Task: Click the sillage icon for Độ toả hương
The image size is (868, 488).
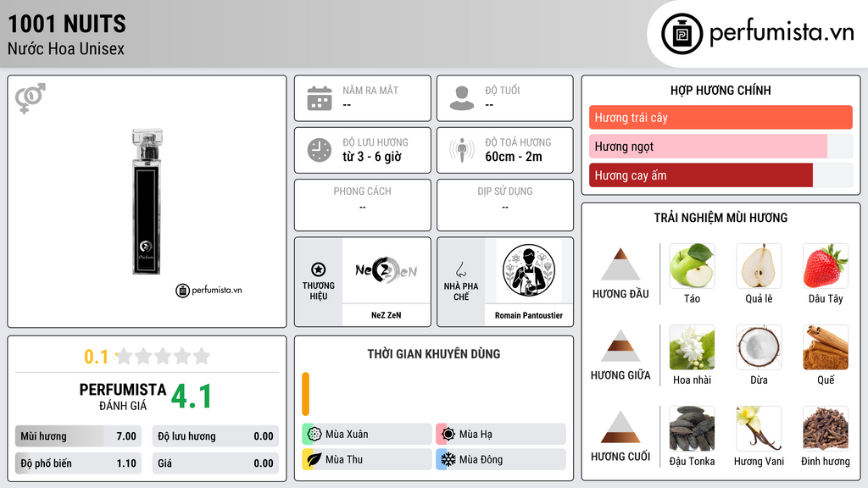Action: [462, 150]
